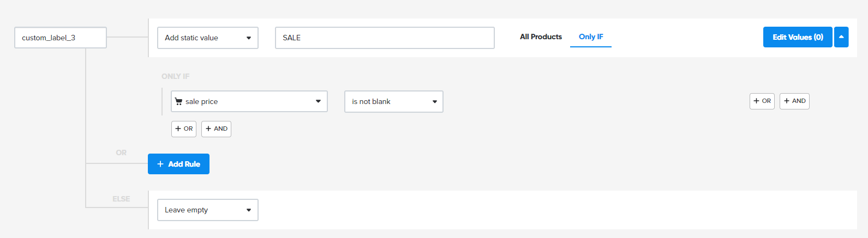
Task: Click + AND beneath the sale price dropdown
Action: [216, 129]
